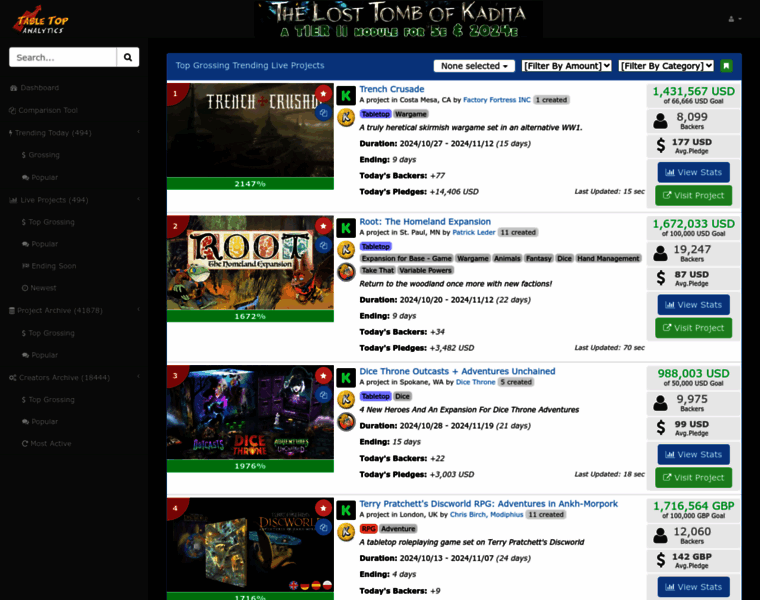View Stats for Trench Crusade
Screen dimensions: 760x600
click(693, 172)
